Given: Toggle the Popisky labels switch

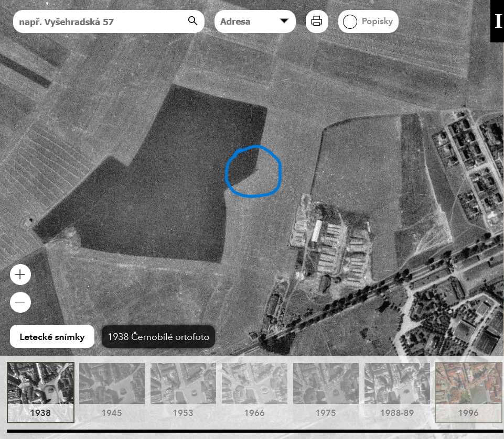Looking at the screenshot, I should point(368,21).
